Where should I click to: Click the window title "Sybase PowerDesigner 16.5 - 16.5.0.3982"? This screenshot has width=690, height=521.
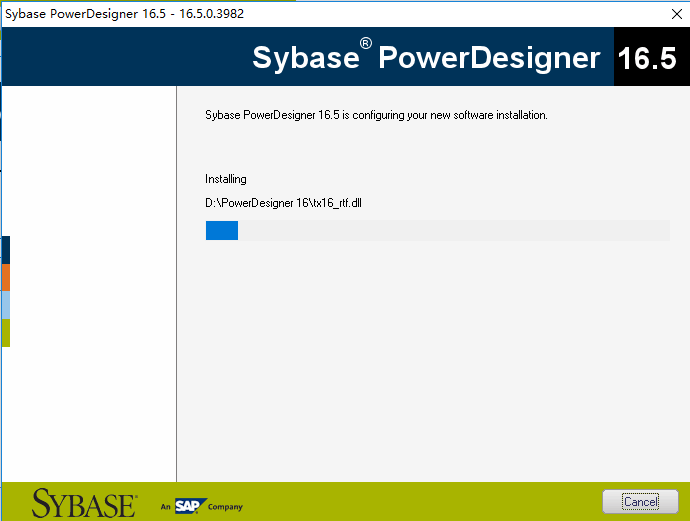(x=125, y=14)
